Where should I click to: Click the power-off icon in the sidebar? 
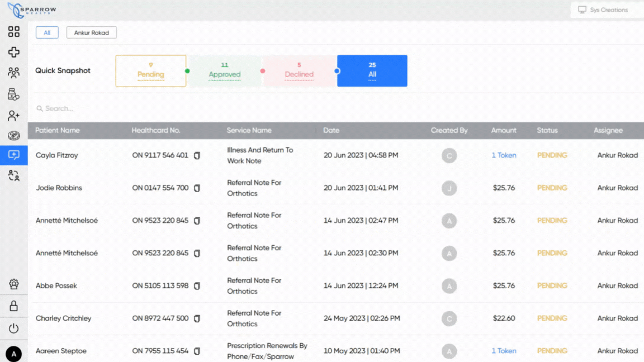click(x=13, y=328)
